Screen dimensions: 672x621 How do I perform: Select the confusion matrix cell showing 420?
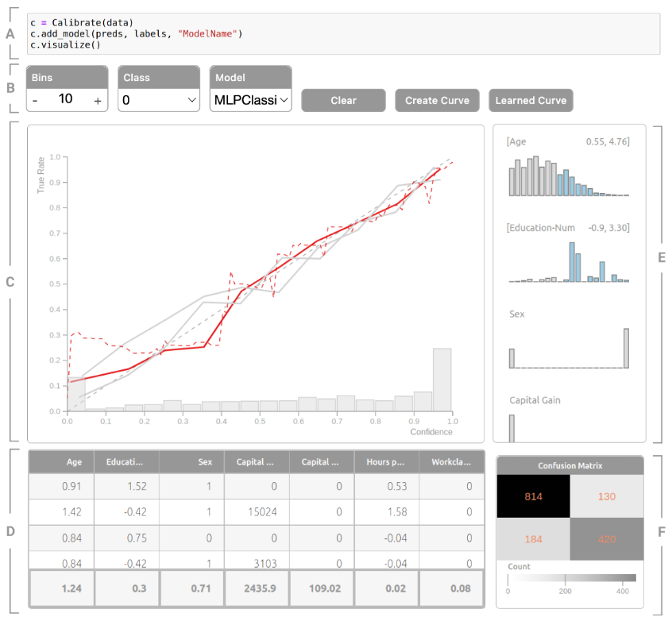606,538
